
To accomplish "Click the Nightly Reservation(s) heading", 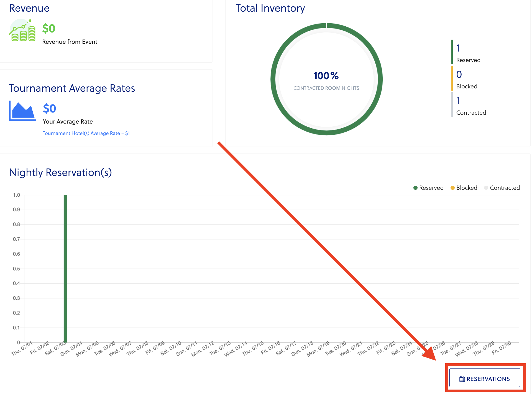I will pyautogui.click(x=60, y=172).
